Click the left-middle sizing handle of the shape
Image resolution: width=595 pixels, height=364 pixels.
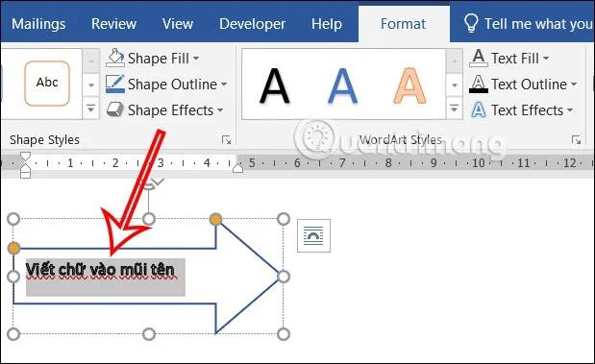(13, 277)
